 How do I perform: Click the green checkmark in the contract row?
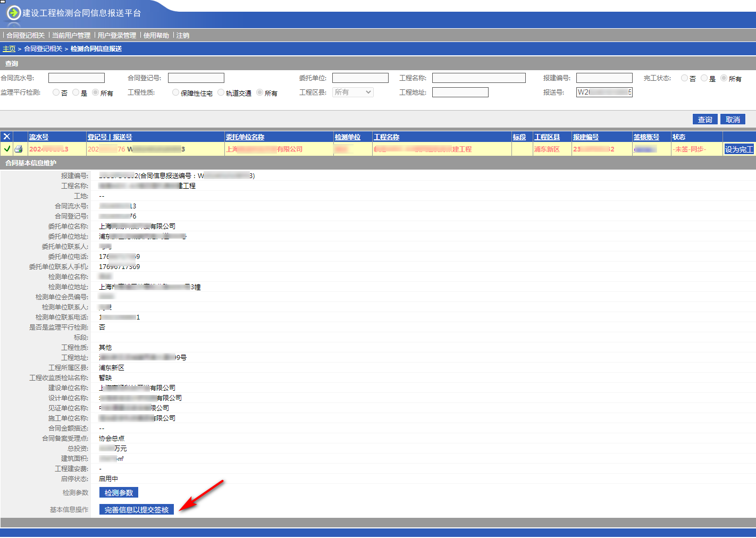pyautogui.click(x=7, y=149)
